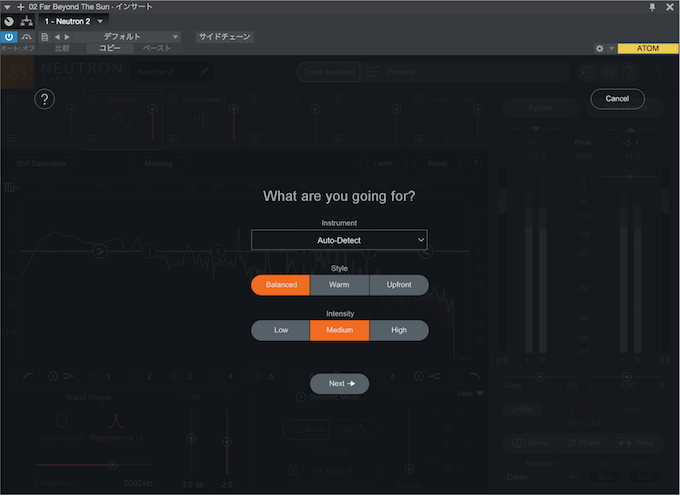Screen dimensions: 680x495
Task: Click the サイドチェーン sidechain button
Action: point(225,37)
